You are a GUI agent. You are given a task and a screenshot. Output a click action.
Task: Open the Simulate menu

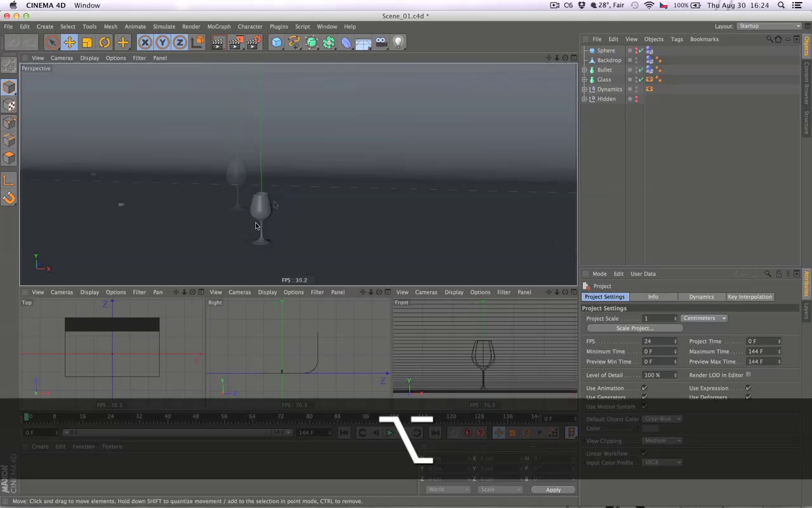[164, 27]
